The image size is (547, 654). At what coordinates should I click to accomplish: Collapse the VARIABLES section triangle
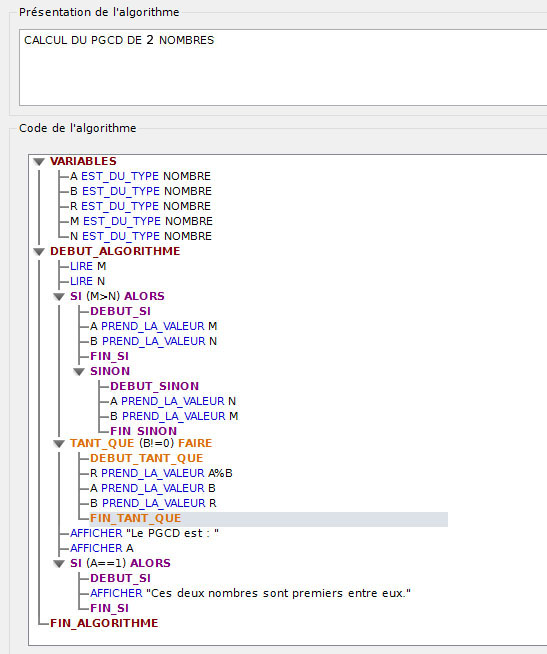click(39, 162)
